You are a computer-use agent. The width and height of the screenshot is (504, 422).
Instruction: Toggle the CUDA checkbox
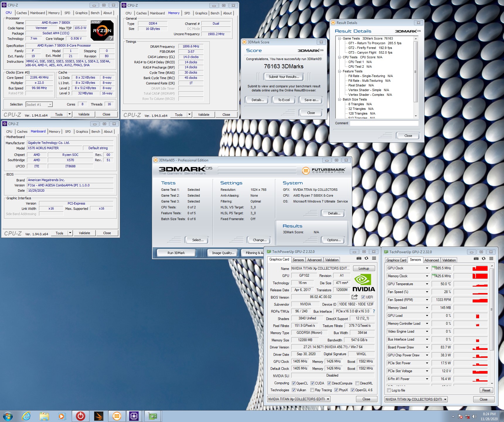click(312, 383)
